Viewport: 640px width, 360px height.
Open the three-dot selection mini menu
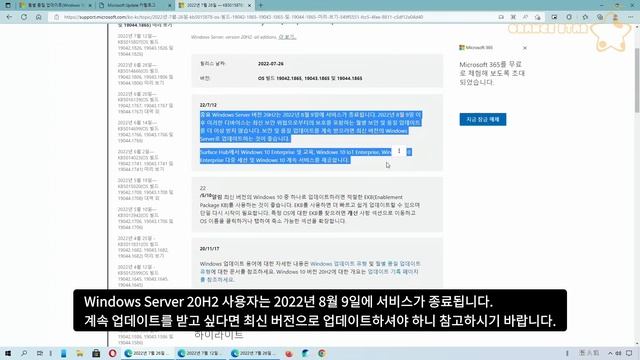(399, 151)
